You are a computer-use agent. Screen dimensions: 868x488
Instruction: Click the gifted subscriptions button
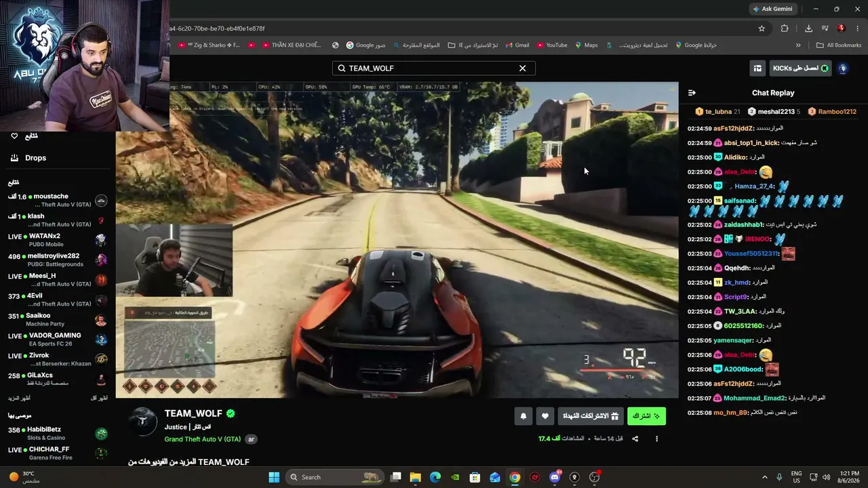click(x=591, y=416)
